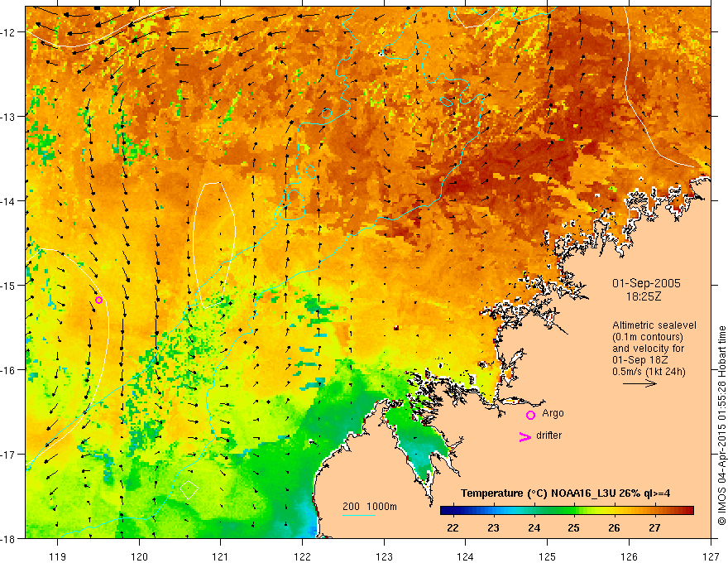
Task: Click the 'and velocity for' text line
Action: 648,349
